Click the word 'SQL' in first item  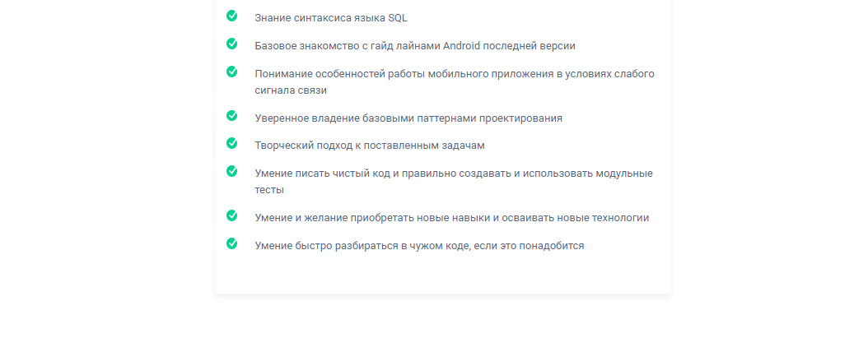pos(397,18)
